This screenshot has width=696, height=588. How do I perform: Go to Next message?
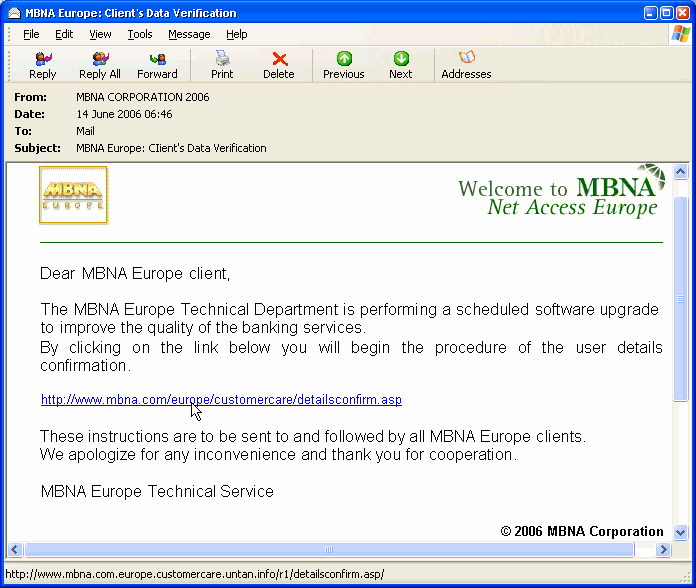pos(401,60)
